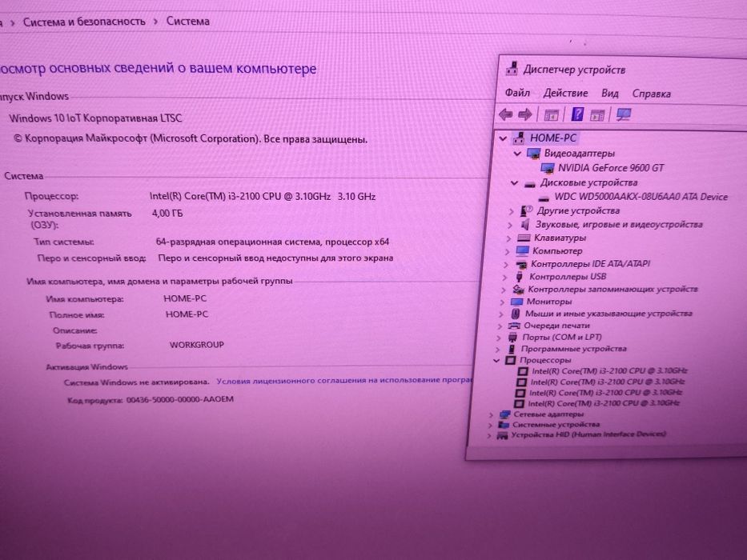Click the Properties toolbar icon in Device Manager
The height and width of the screenshot is (560, 747).
(551, 114)
